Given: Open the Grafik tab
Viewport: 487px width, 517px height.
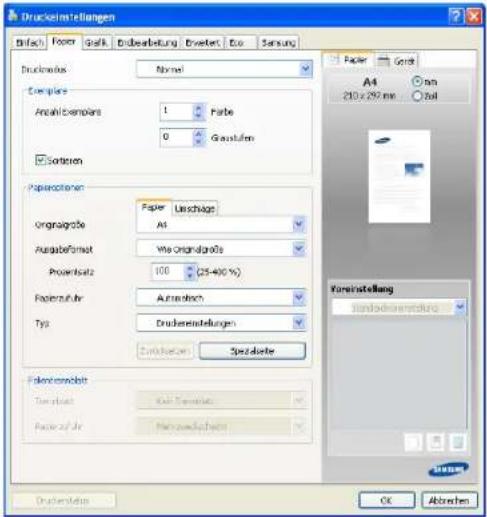Looking at the screenshot, I should [96, 43].
